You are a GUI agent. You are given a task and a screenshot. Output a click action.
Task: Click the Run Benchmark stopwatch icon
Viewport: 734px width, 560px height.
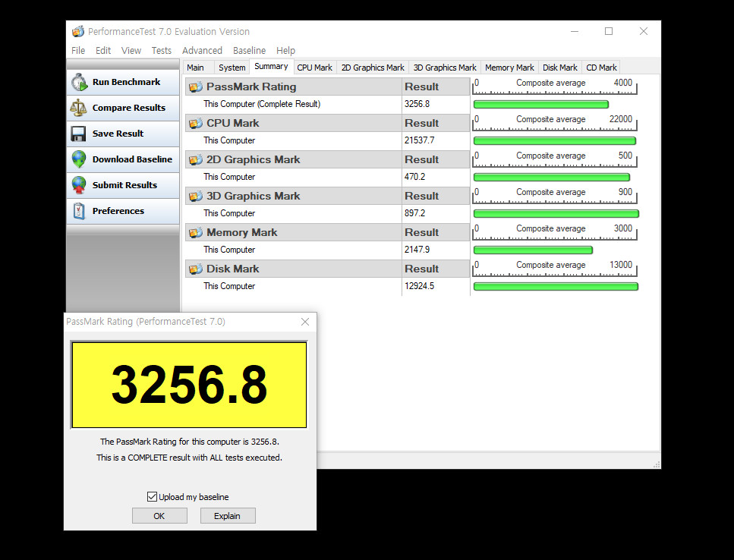79,83
